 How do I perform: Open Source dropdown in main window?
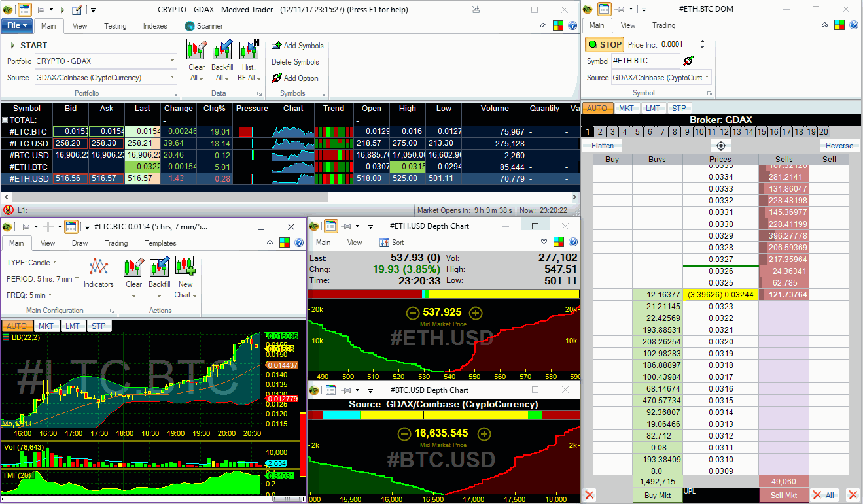point(105,78)
